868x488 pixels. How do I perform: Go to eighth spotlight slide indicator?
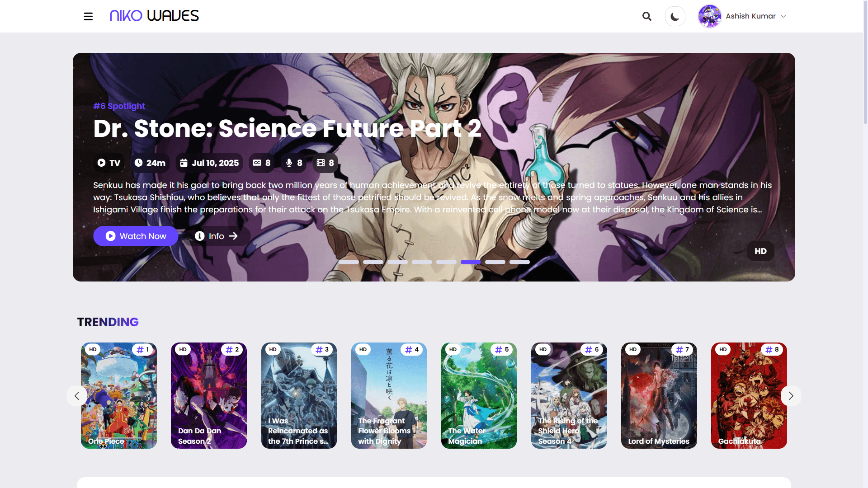pos(519,262)
